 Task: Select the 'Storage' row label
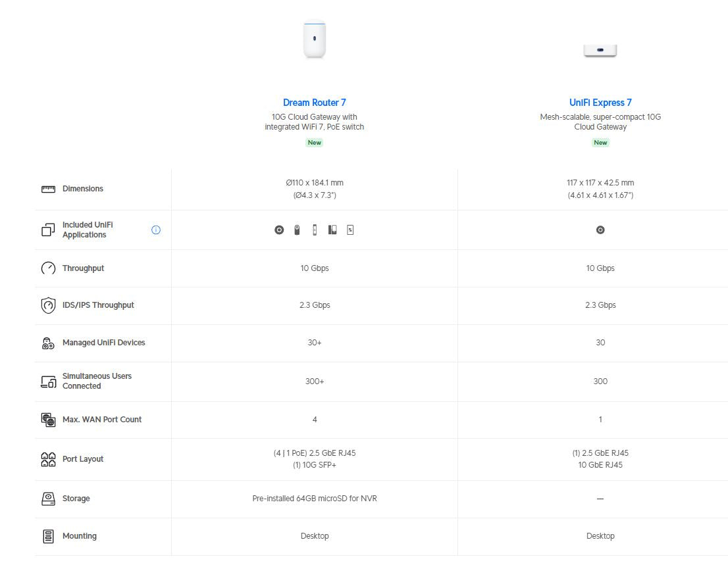click(x=76, y=499)
